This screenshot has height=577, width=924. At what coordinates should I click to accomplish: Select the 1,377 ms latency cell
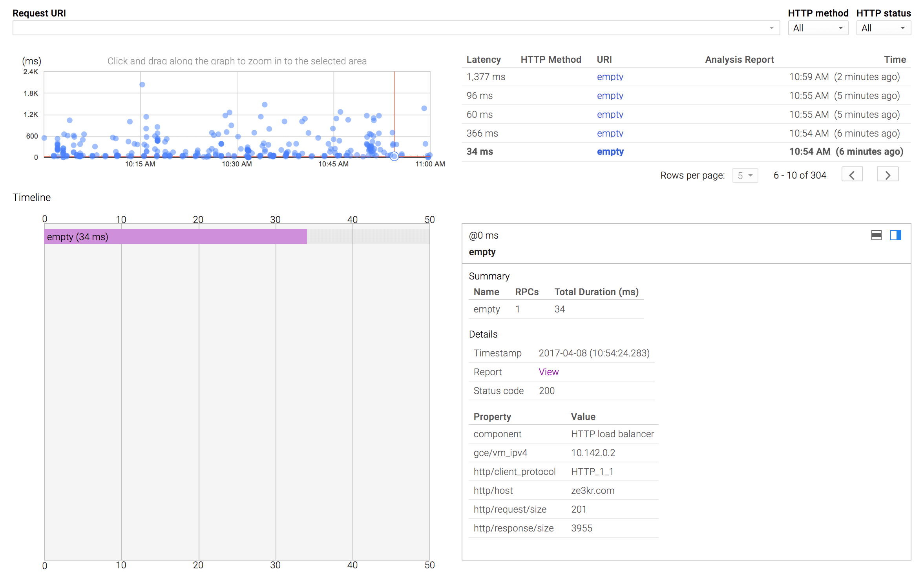pos(486,77)
